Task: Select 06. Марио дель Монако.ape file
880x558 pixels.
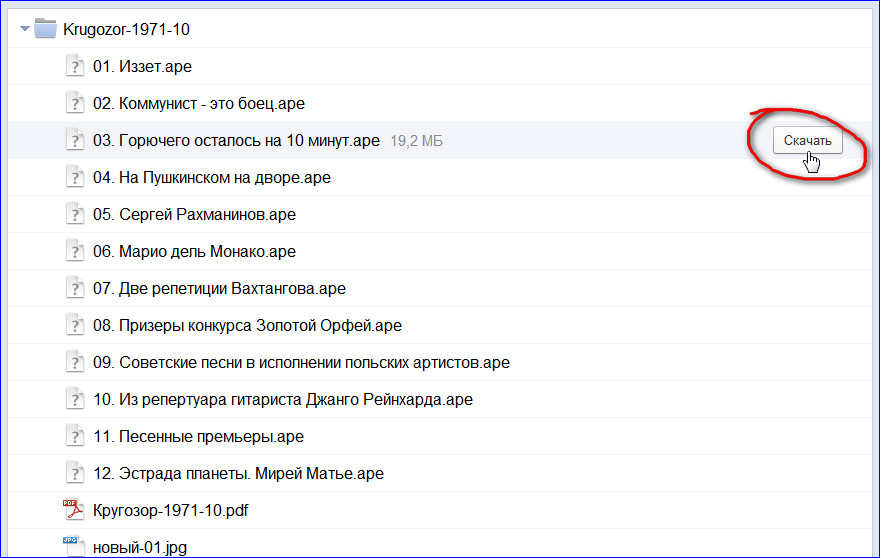Action: pyautogui.click(x=194, y=252)
